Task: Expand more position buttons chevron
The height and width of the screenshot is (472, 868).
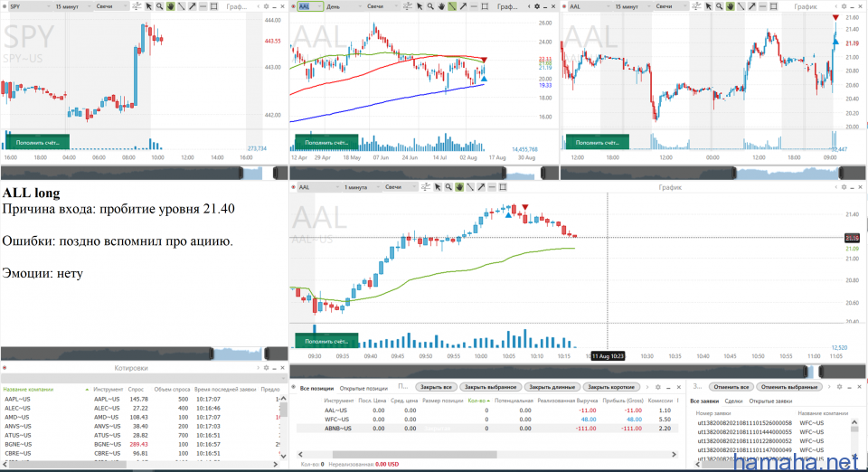Action: (x=647, y=387)
